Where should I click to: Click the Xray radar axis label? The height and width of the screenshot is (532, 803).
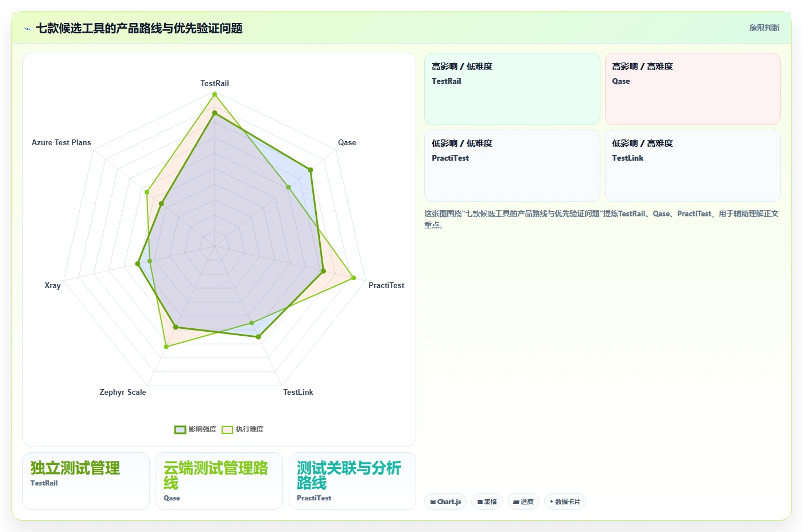coord(53,285)
